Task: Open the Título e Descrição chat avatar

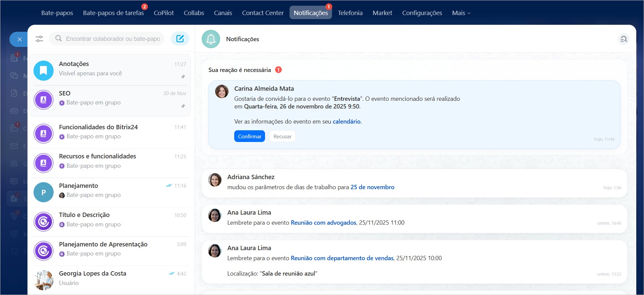Action: pyautogui.click(x=44, y=222)
